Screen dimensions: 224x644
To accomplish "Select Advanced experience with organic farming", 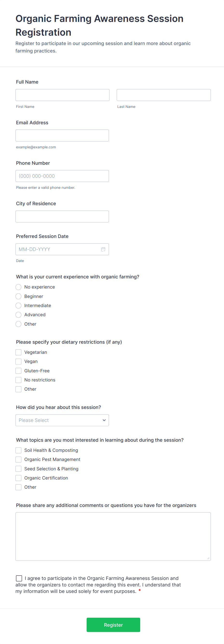I will point(18,315).
